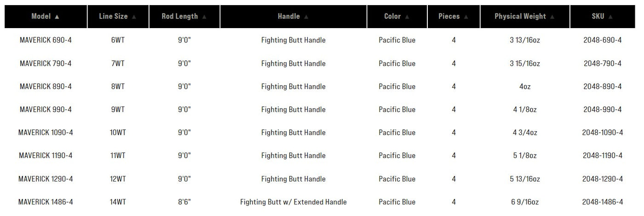Click the sort arrow beside Rod Length
Viewport: 644px width, 216px height.
click(204, 17)
